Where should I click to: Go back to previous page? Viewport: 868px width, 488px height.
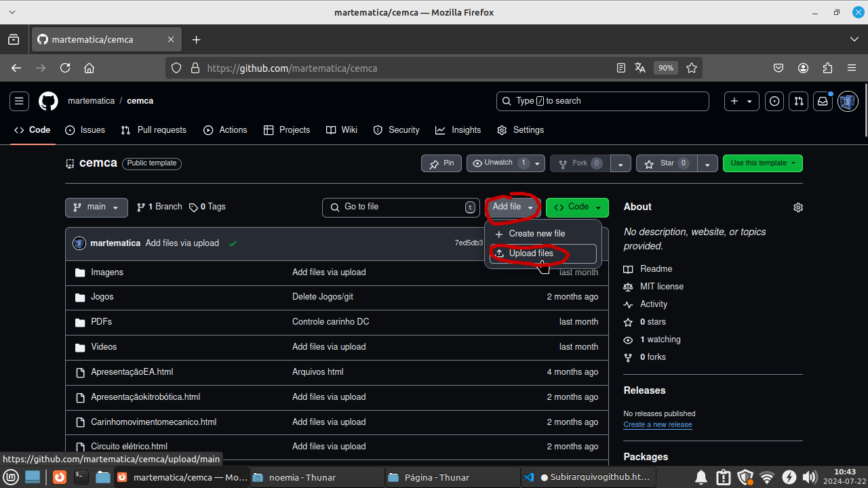click(16, 68)
